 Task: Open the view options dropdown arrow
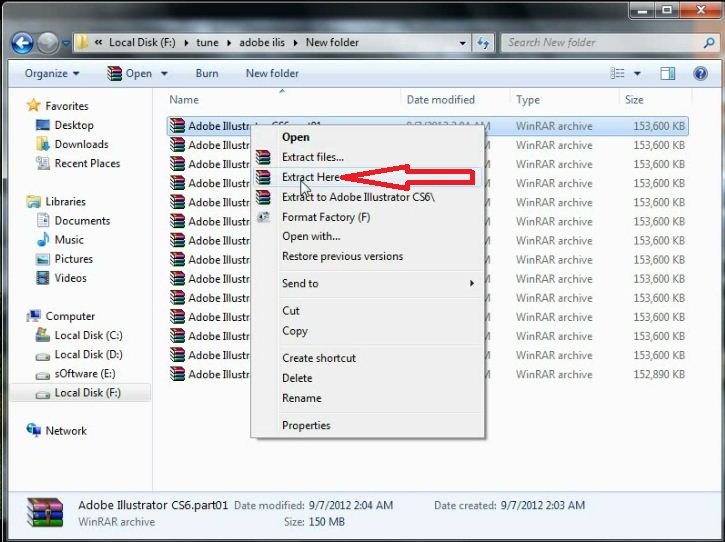637,73
